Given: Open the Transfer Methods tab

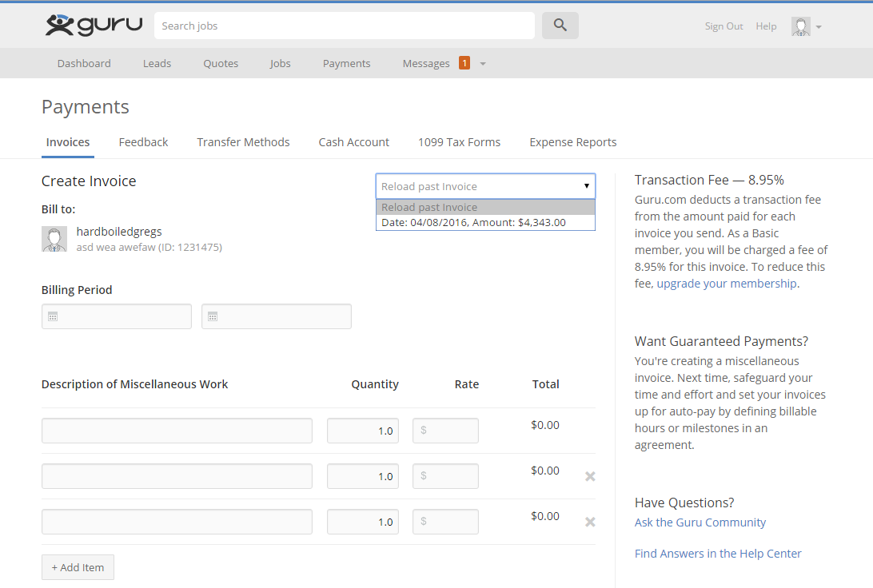Looking at the screenshot, I should point(243,142).
